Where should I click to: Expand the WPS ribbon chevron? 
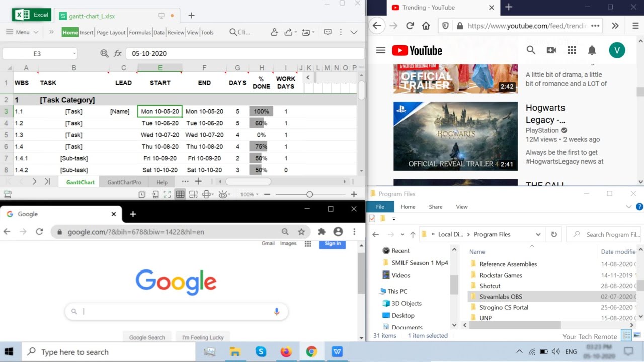click(x=354, y=32)
